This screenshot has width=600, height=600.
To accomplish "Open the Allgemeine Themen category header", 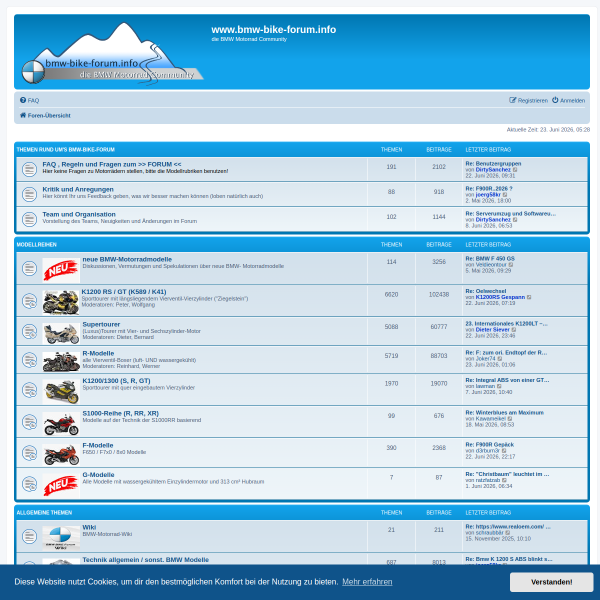I will click(x=44, y=513).
